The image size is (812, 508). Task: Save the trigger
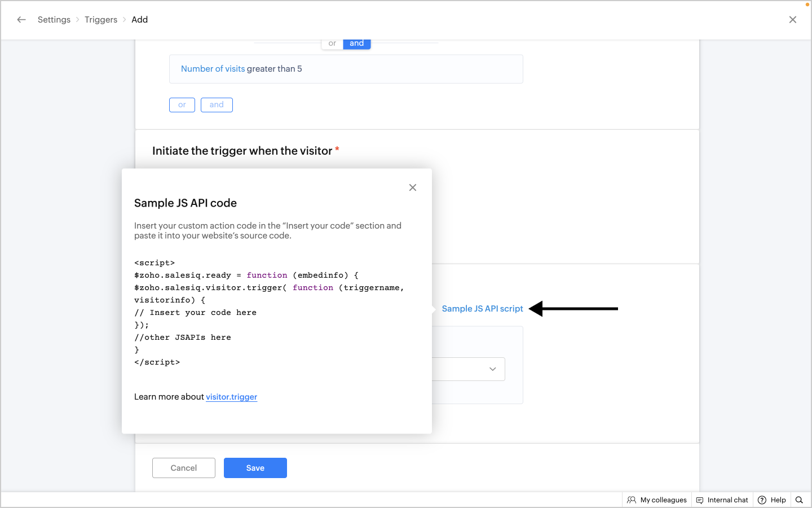(x=255, y=468)
